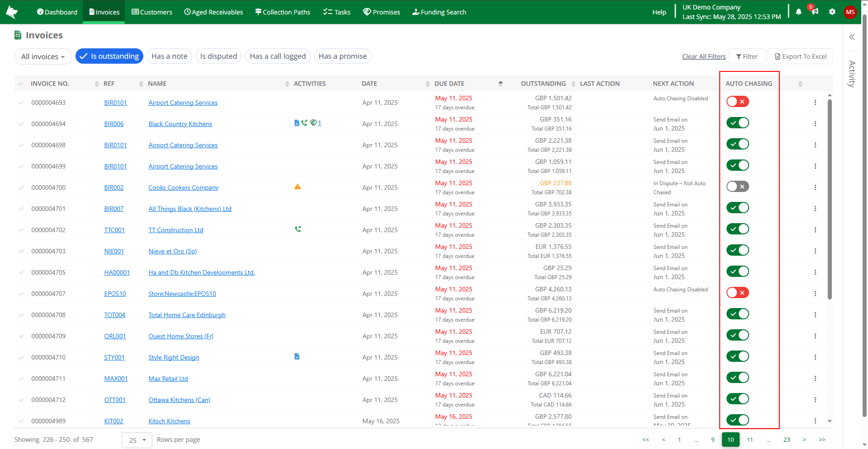Open the rows per page dropdown
This screenshot has height=449, width=868.
(137, 440)
